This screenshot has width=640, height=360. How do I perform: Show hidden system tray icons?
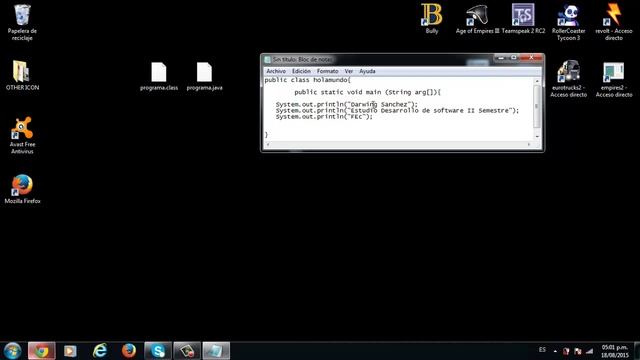(x=555, y=351)
